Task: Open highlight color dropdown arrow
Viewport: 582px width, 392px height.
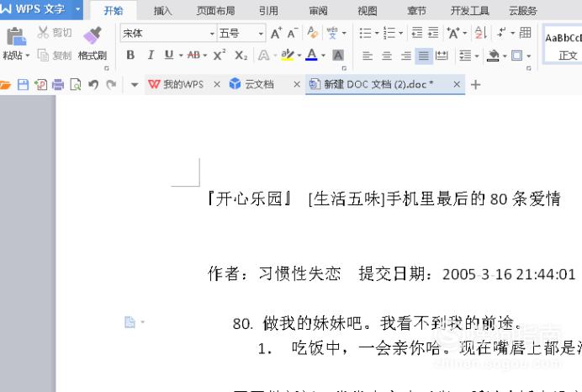Action: (x=299, y=56)
